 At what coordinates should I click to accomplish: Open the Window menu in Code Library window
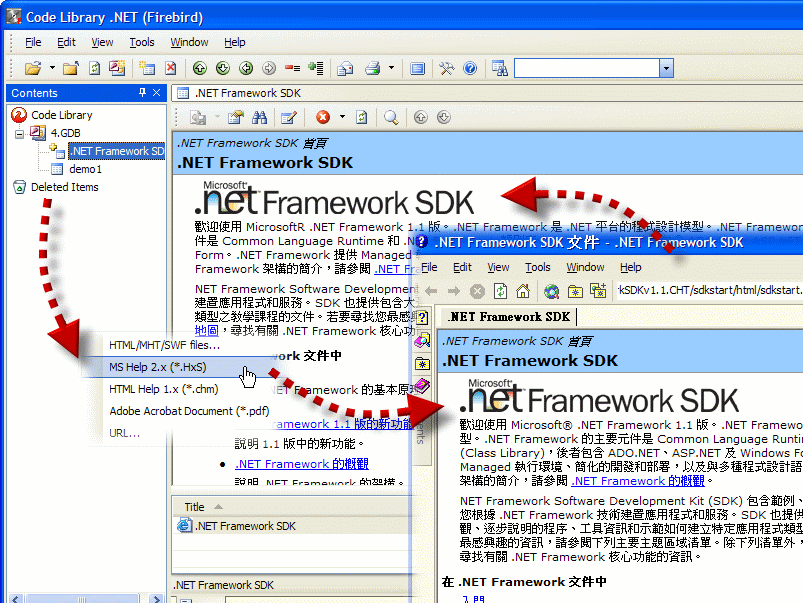click(189, 42)
